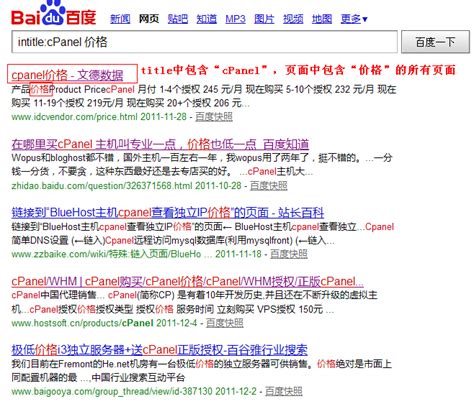Focus the search box containing intitle:cPanel
Viewport: 474px width, 409px height.
pyautogui.click(x=204, y=42)
